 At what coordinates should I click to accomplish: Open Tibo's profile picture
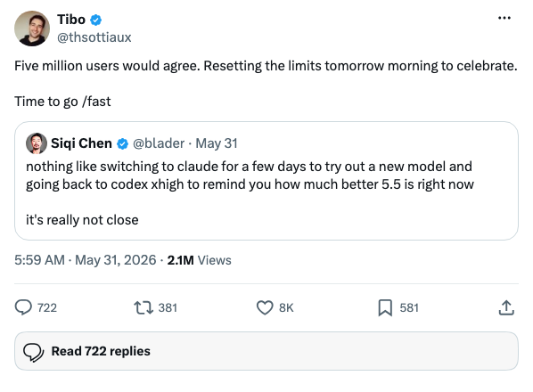(x=32, y=29)
